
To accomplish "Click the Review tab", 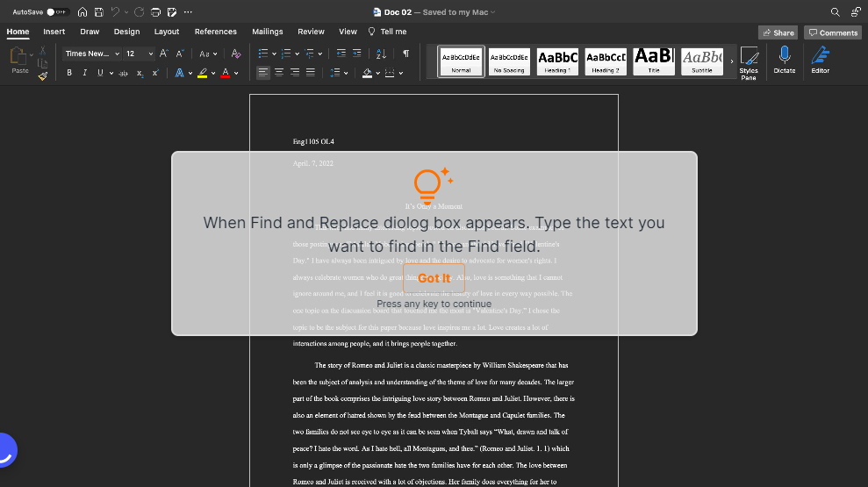I will (311, 32).
